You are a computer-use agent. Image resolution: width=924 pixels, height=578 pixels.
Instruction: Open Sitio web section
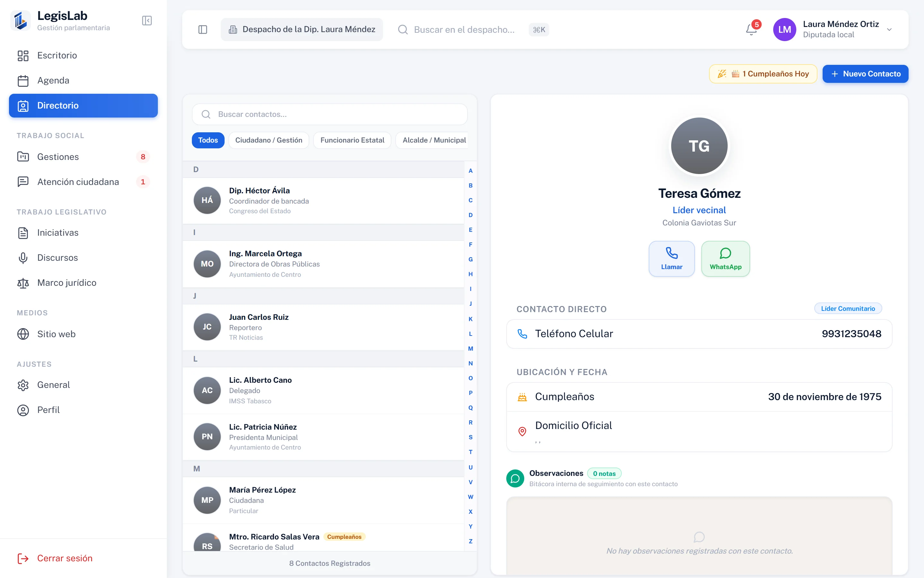click(83, 334)
